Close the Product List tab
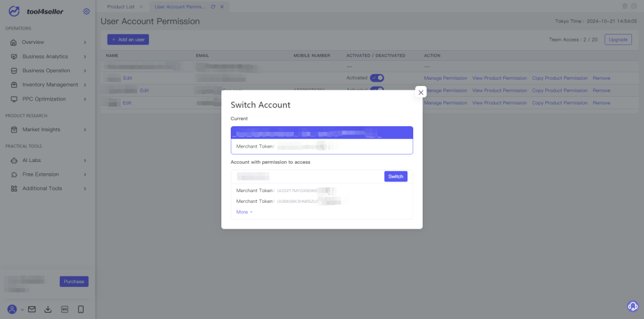This screenshot has height=319, width=644. (x=142, y=6)
